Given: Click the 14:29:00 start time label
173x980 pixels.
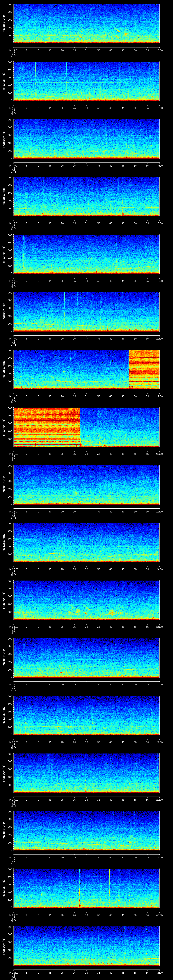Looking at the screenshot, I should [x=13, y=915].
